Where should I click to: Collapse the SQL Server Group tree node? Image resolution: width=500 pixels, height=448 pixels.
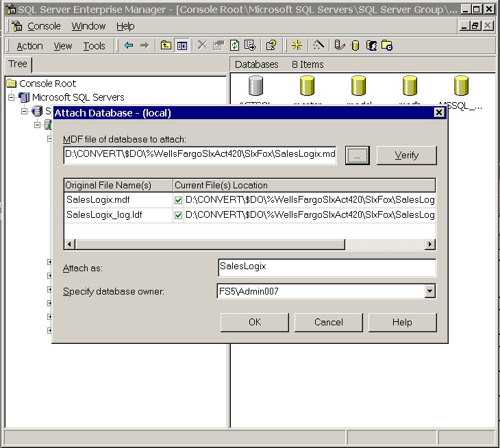pyautogui.click(x=24, y=111)
